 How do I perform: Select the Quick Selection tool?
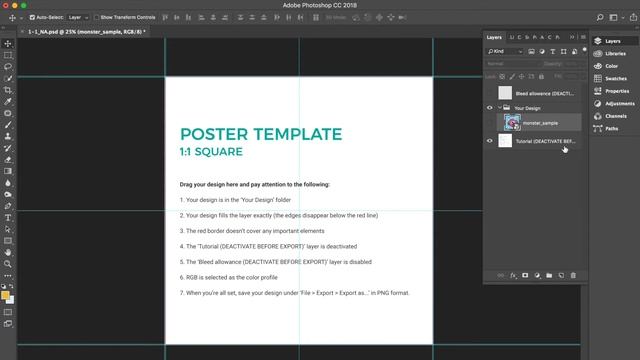[8, 78]
